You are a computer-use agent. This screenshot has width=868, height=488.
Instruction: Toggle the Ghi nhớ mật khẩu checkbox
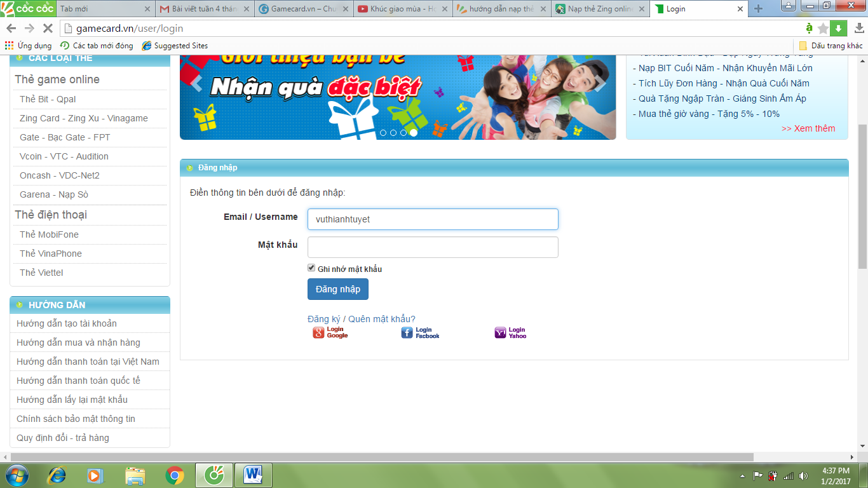point(311,268)
